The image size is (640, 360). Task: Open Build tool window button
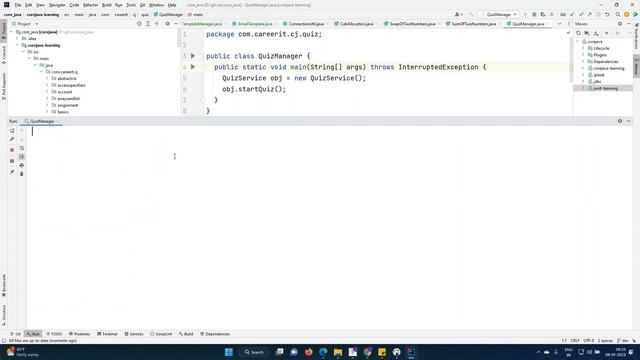(x=186, y=334)
